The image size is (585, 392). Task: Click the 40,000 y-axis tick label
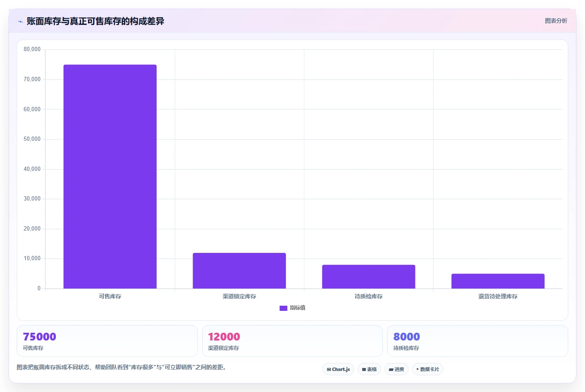[x=32, y=169]
